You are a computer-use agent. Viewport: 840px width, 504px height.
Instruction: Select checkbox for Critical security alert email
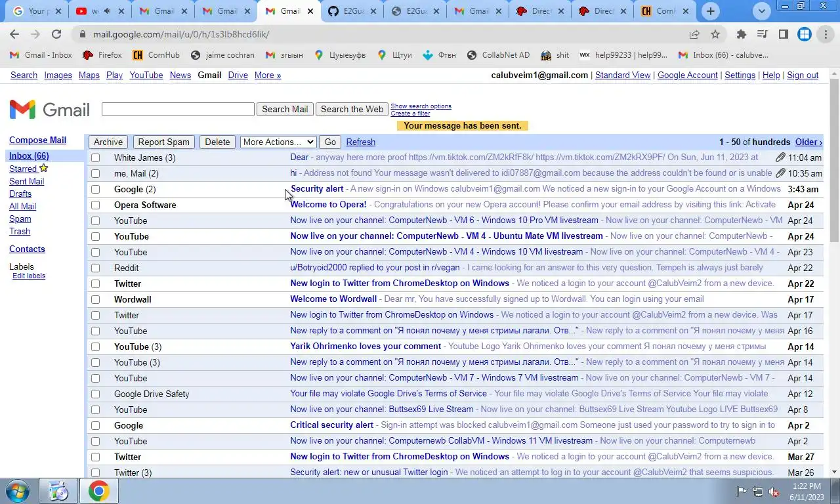coord(96,425)
